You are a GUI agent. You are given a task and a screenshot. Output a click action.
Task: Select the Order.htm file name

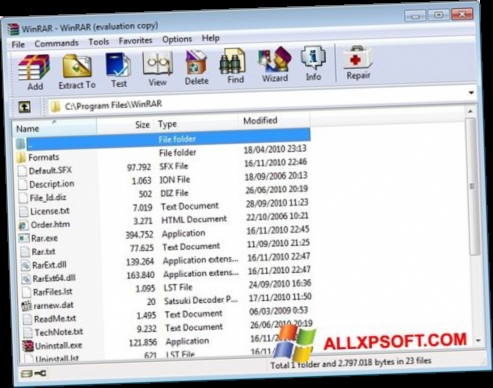(50, 225)
